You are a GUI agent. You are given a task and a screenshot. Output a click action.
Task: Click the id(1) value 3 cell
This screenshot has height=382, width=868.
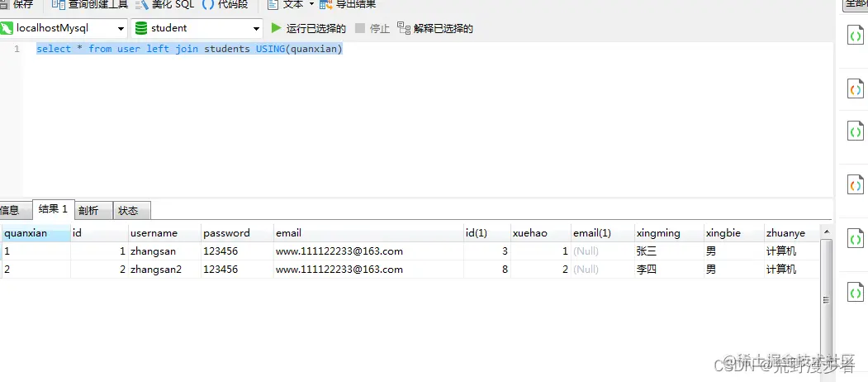coord(486,251)
